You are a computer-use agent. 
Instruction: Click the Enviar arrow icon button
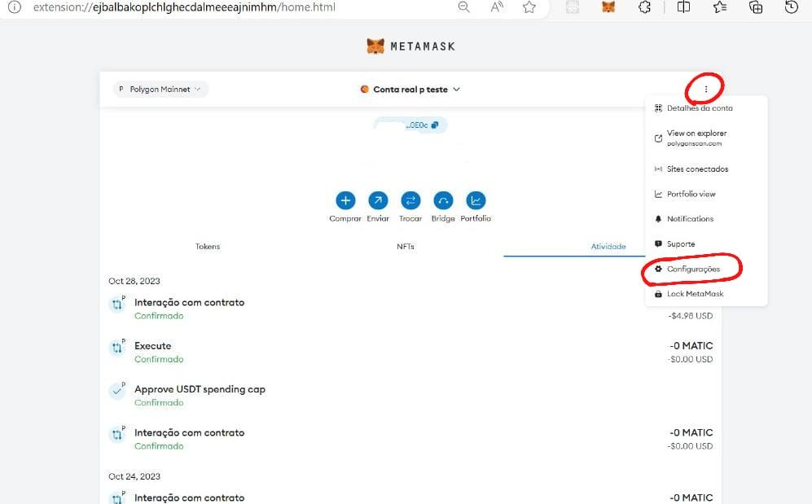pyautogui.click(x=378, y=200)
